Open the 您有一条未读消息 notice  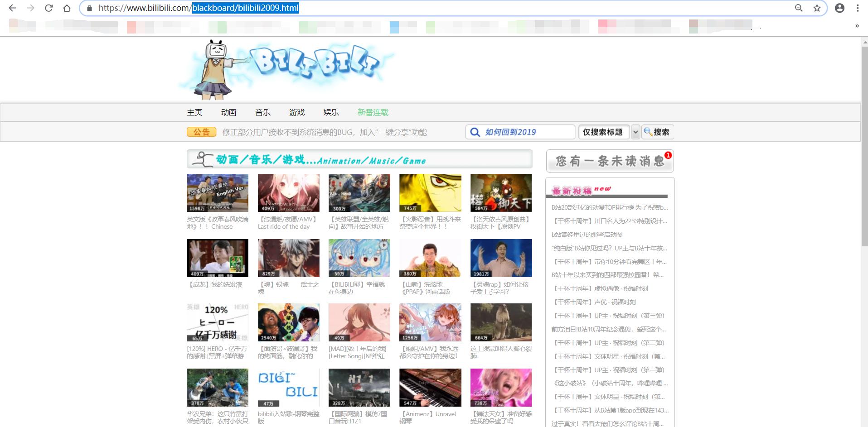point(610,161)
